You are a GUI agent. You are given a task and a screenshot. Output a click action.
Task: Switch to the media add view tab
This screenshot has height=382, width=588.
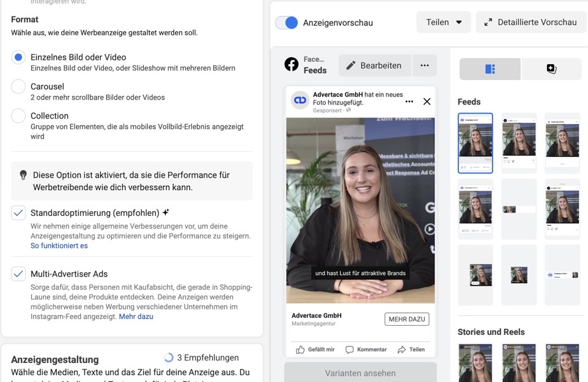click(551, 69)
